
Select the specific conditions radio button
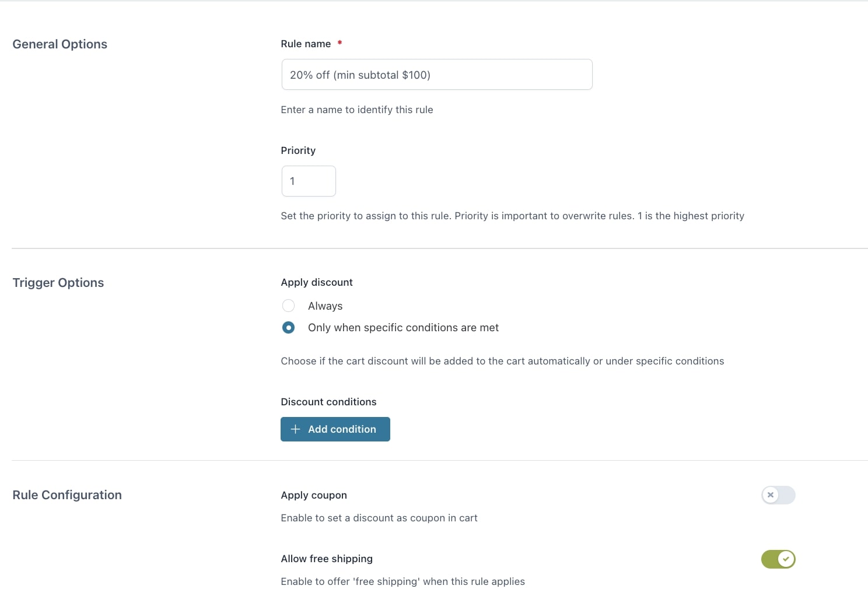coord(288,328)
